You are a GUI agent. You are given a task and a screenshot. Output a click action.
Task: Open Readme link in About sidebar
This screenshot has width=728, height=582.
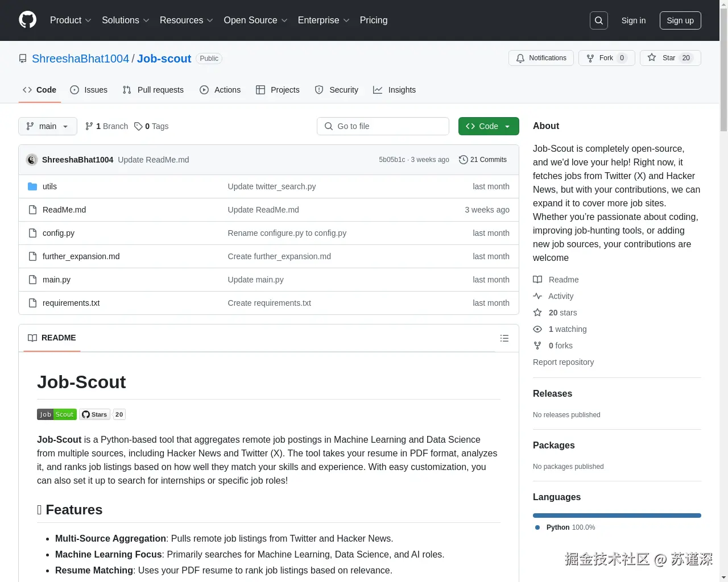click(x=556, y=280)
